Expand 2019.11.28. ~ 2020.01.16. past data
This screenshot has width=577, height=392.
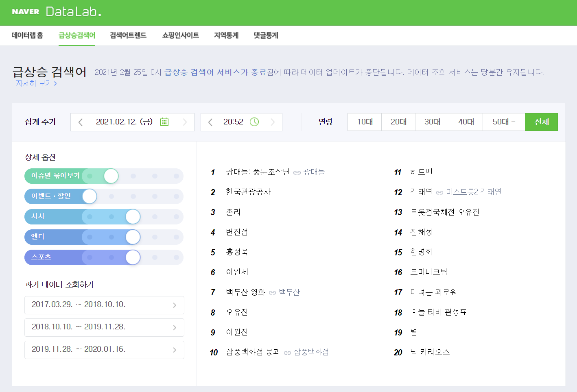(104, 350)
